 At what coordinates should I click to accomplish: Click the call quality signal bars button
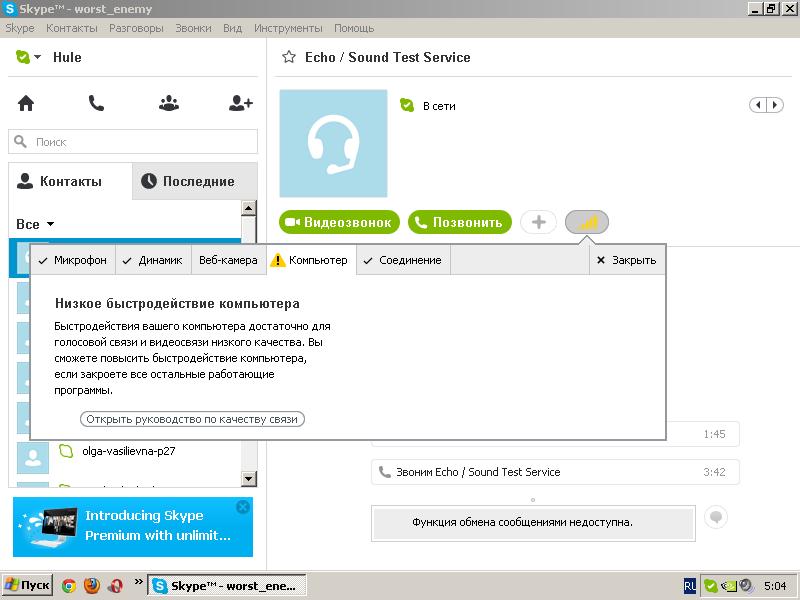click(x=587, y=222)
